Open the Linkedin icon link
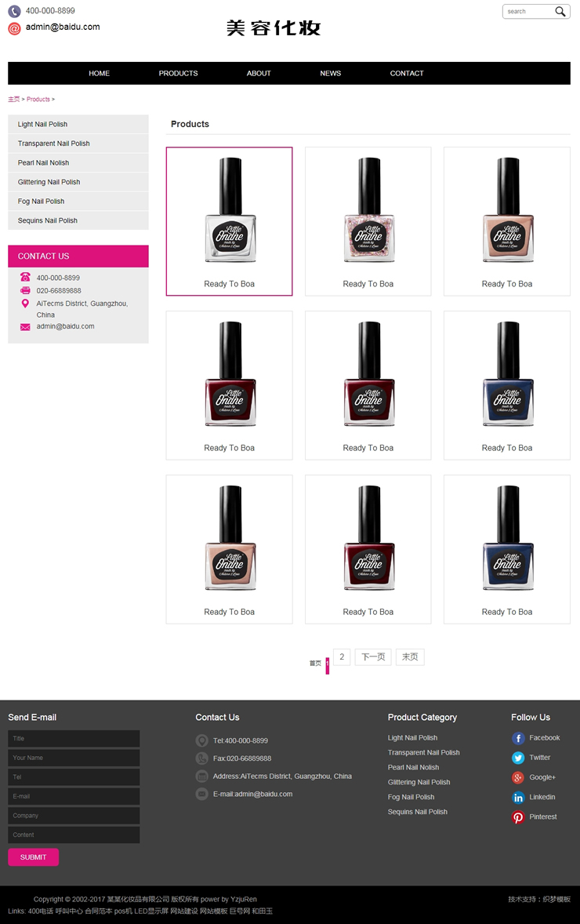580x924 pixels. point(518,797)
